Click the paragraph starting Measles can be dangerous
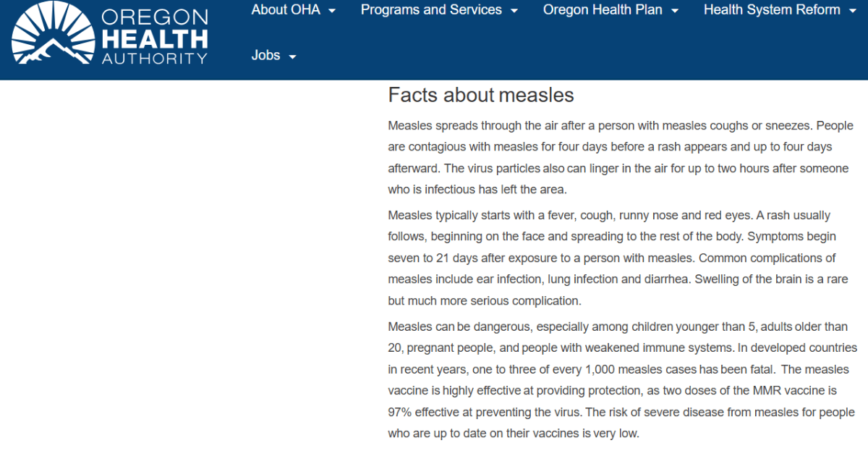 point(622,380)
